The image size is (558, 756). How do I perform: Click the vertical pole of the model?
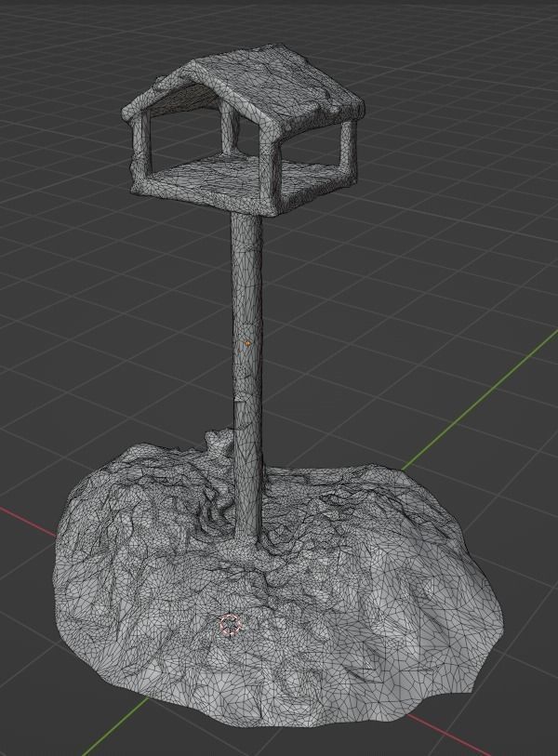[247, 376]
